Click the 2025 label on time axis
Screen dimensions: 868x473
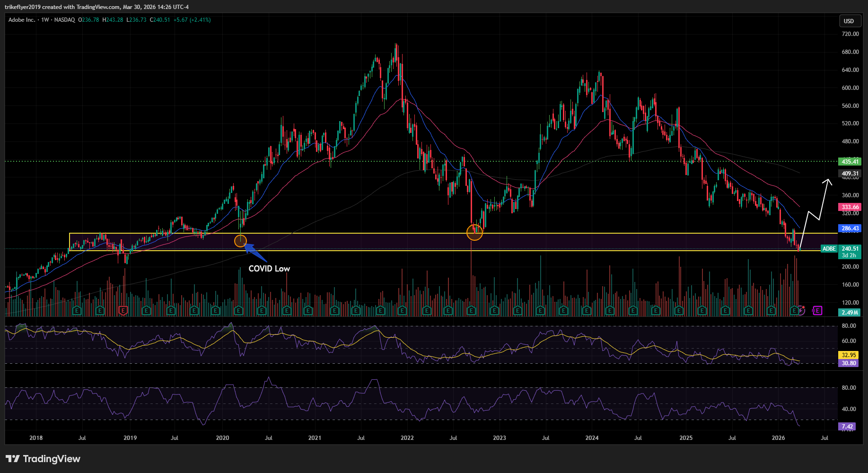tap(686, 438)
